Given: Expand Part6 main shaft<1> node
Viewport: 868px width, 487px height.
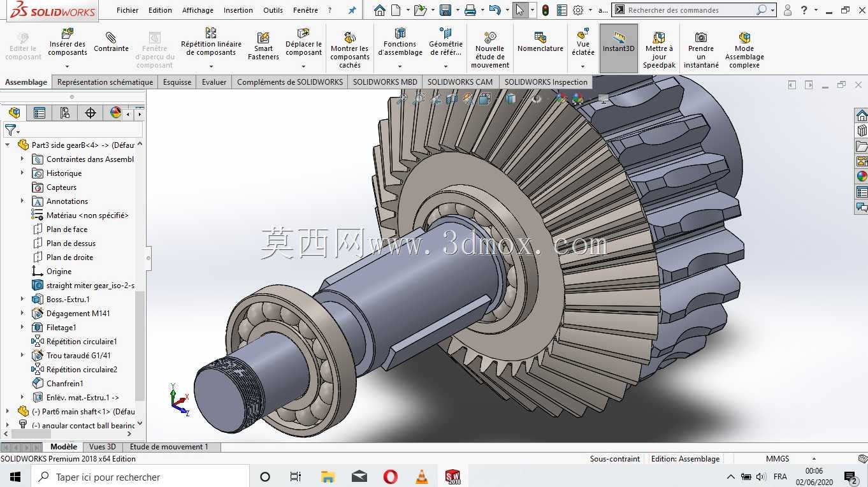Looking at the screenshot, I should (x=8, y=411).
